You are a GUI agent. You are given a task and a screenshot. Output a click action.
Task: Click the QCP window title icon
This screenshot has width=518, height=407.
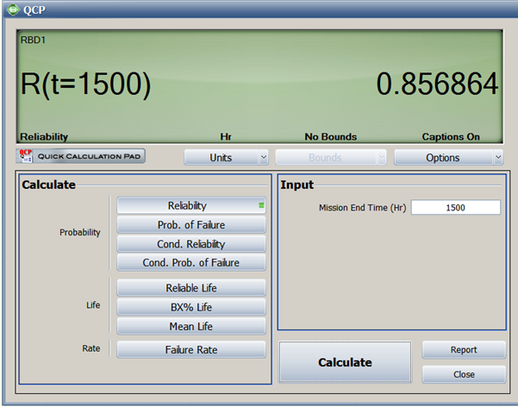tap(13, 9)
